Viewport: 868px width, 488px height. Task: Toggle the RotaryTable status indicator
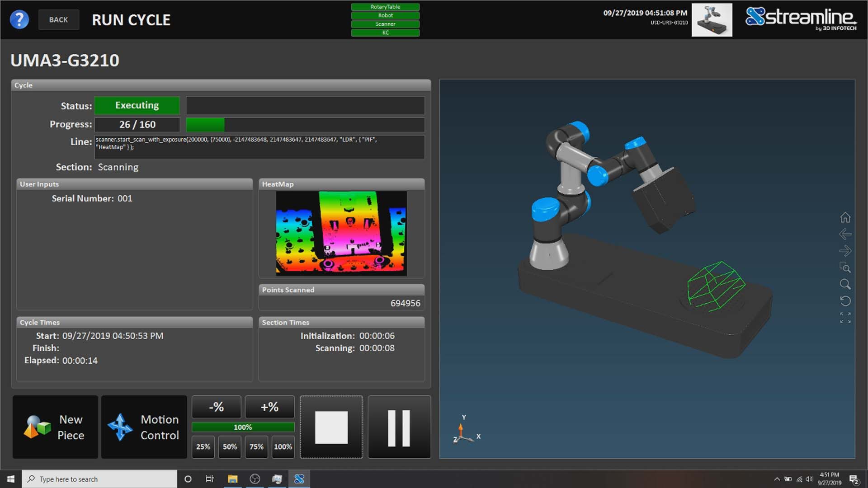coord(385,7)
